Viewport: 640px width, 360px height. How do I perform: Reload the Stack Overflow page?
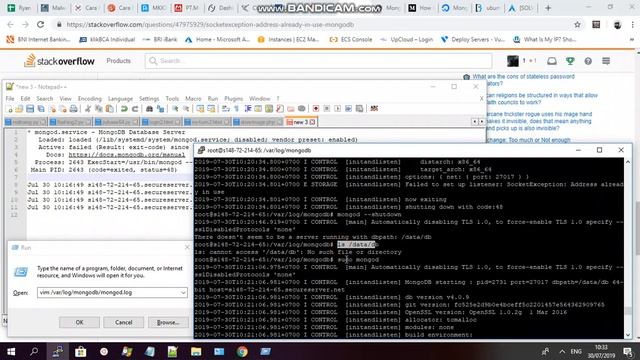(x=40, y=24)
